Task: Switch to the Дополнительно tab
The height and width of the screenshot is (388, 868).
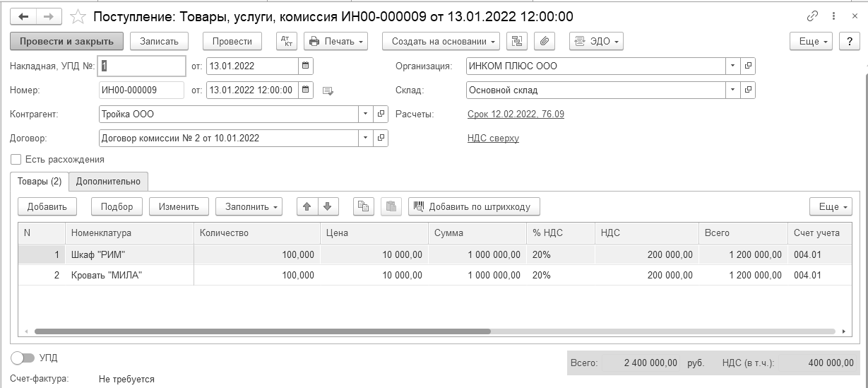Action: [108, 182]
